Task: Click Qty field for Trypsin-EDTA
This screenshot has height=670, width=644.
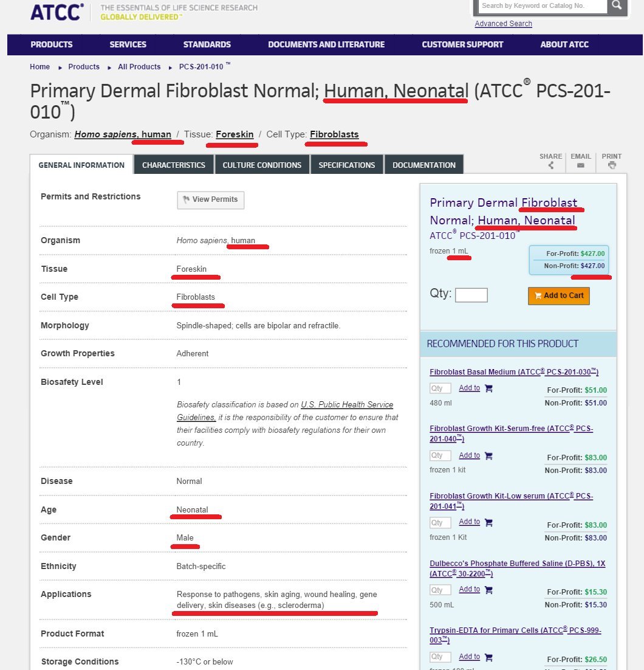Action: coord(440,657)
